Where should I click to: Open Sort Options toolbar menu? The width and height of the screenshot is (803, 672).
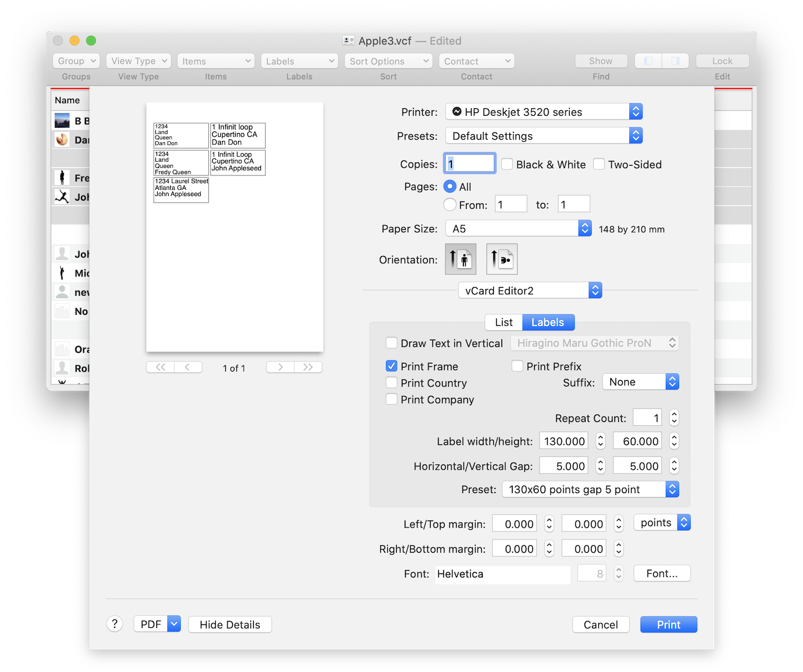(x=388, y=61)
